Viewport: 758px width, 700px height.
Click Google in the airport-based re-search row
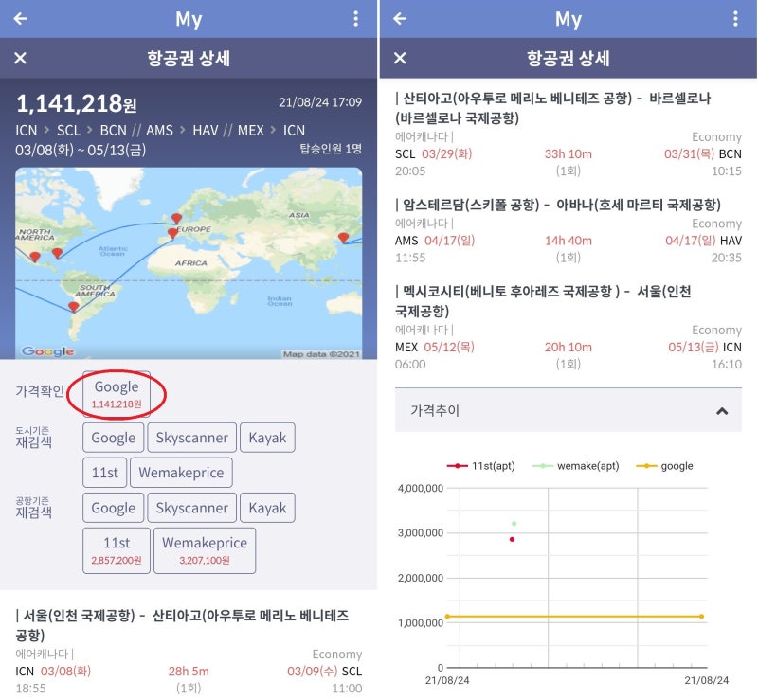click(113, 508)
